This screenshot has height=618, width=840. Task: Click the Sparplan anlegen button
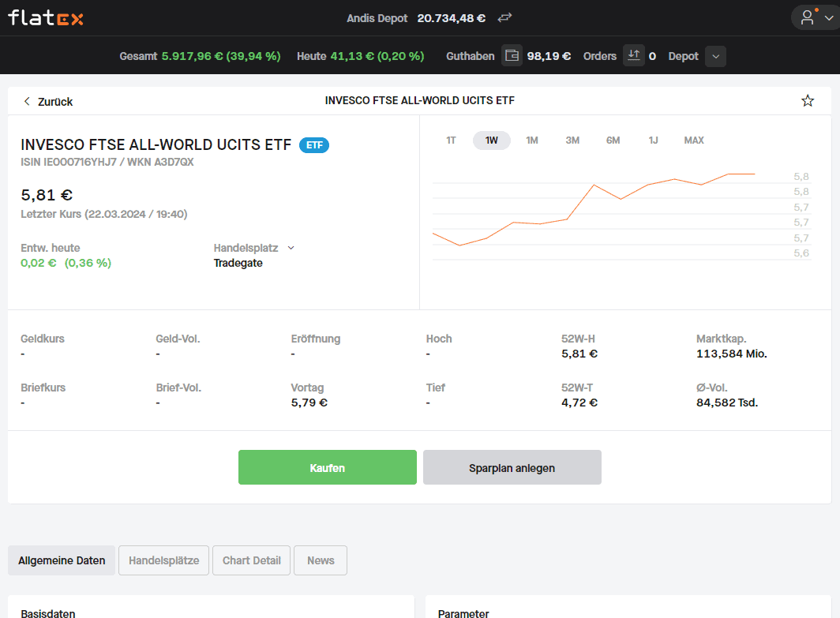pos(512,467)
